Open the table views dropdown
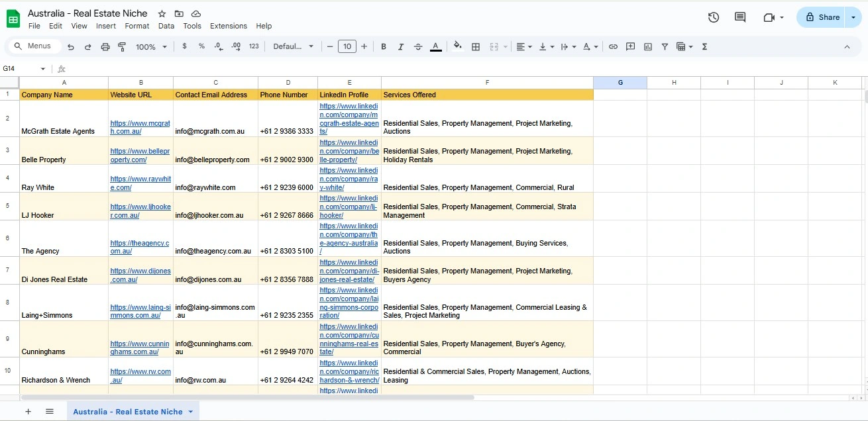Image resolution: width=868 pixels, height=421 pixels. pos(684,46)
